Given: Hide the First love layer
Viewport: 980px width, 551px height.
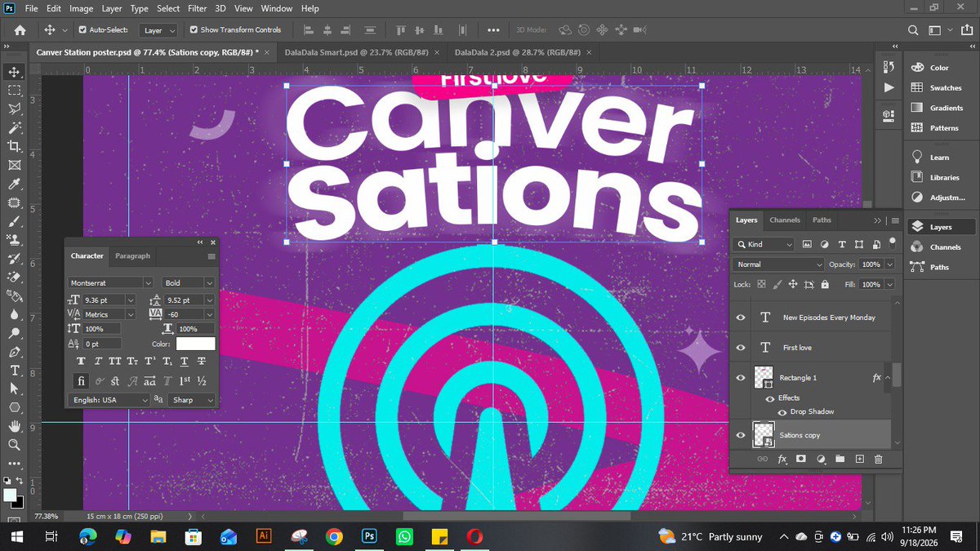Looking at the screenshot, I should coord(741,348).
